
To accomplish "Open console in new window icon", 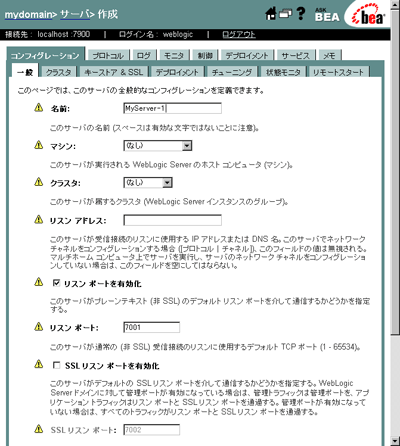I will (285, 14).
